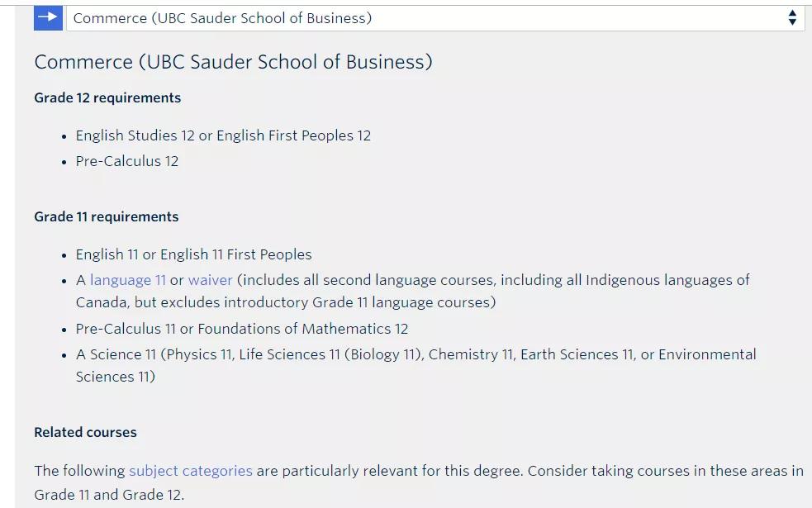Screen dimensions: 812x508
Task: Click the up arrow of the program stepper
Action: 791,12
